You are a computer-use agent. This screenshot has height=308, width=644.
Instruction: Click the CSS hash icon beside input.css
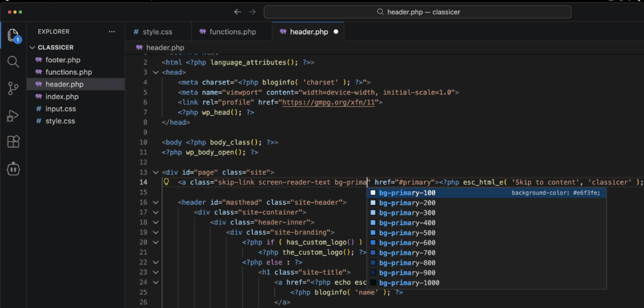pos(39,109)
